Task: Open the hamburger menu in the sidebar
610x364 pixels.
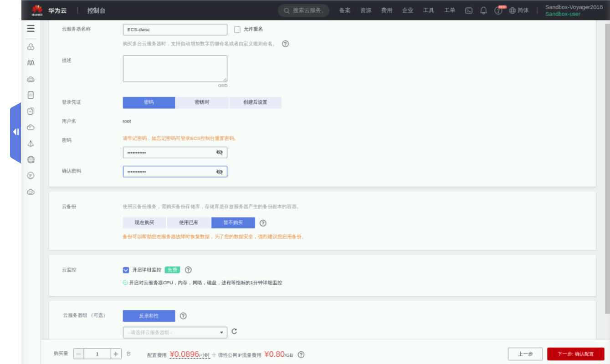Action: pyautogui.click(x=31, y=29)
